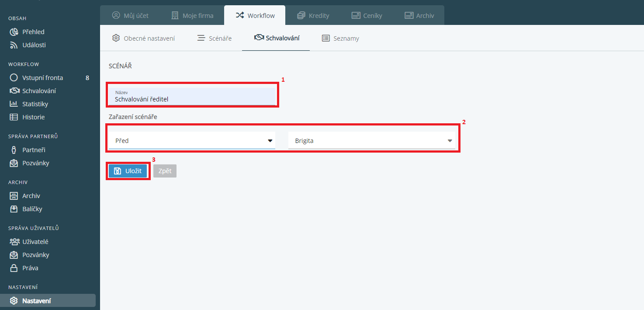Open Partneři in the sidebar

tap(34, 150)
